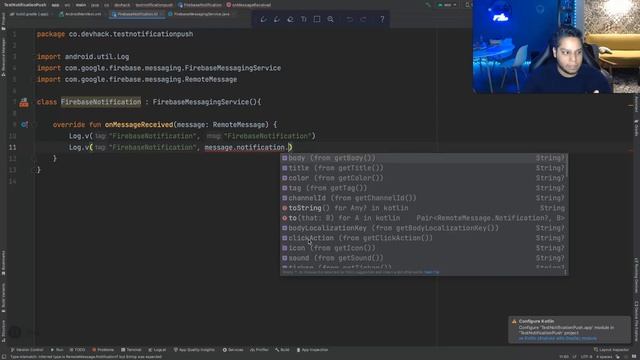
Task: Click the override gutter icon beside onMessageReceived
Action: pos(24,124)
